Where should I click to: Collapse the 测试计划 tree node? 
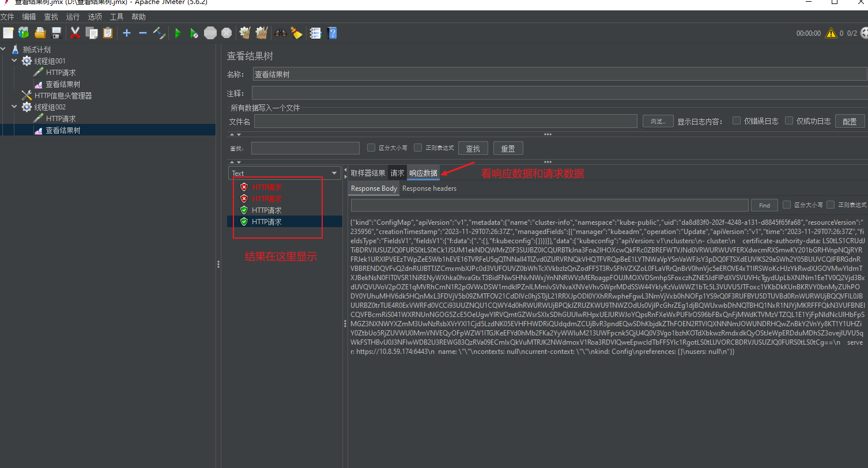tap(4, 50)
